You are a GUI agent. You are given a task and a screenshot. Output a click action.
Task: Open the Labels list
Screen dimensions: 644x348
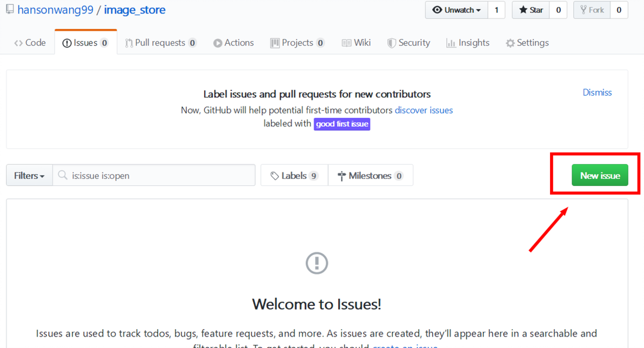[294, 176]
